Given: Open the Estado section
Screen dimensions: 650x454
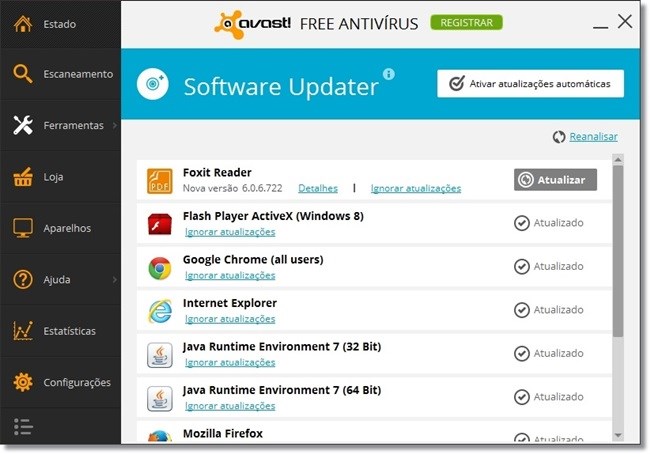Looking at the screenshot, I should pos(59,24).
